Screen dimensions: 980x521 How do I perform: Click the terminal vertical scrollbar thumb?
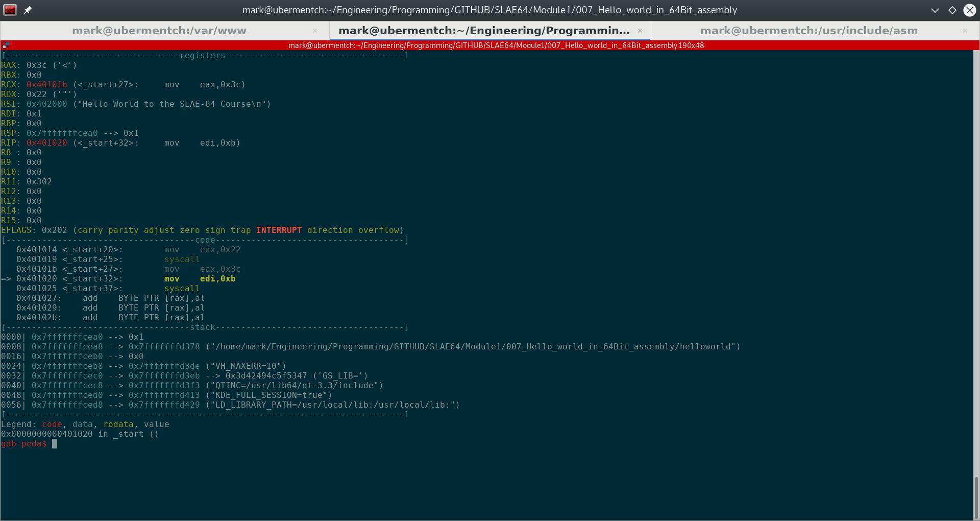[x=976, y=498]
